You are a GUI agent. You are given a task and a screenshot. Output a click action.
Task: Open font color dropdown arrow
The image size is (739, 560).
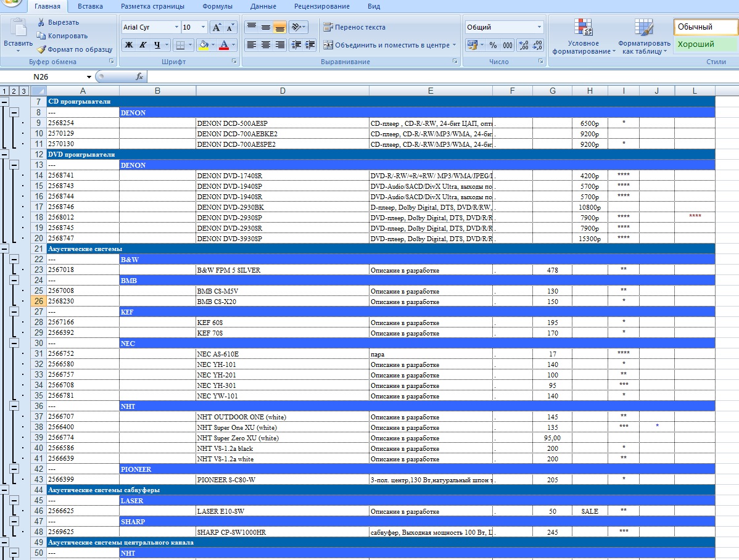coord(233,45)
